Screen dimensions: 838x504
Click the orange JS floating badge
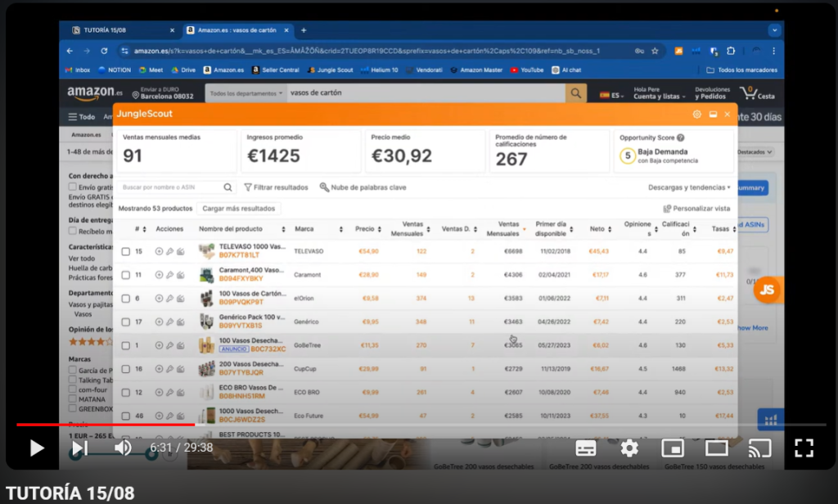pyautogui.click(x=767, y=290)
